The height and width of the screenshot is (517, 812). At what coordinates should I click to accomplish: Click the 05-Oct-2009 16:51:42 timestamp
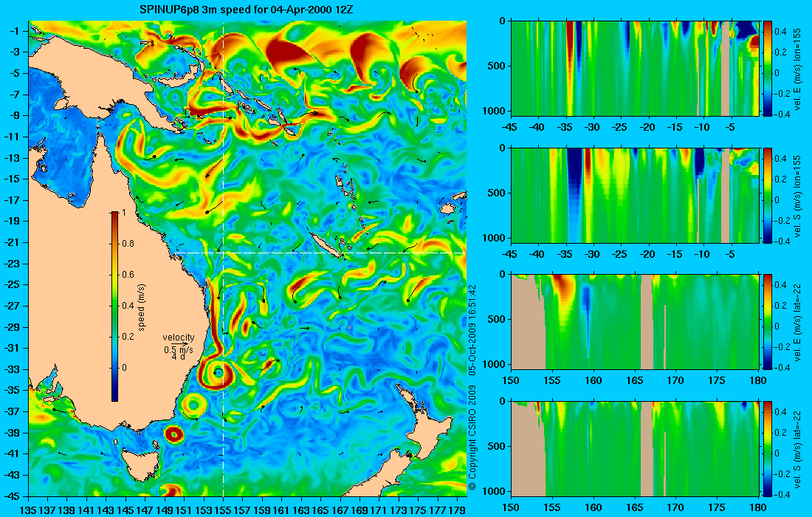(x=472, y=329)
